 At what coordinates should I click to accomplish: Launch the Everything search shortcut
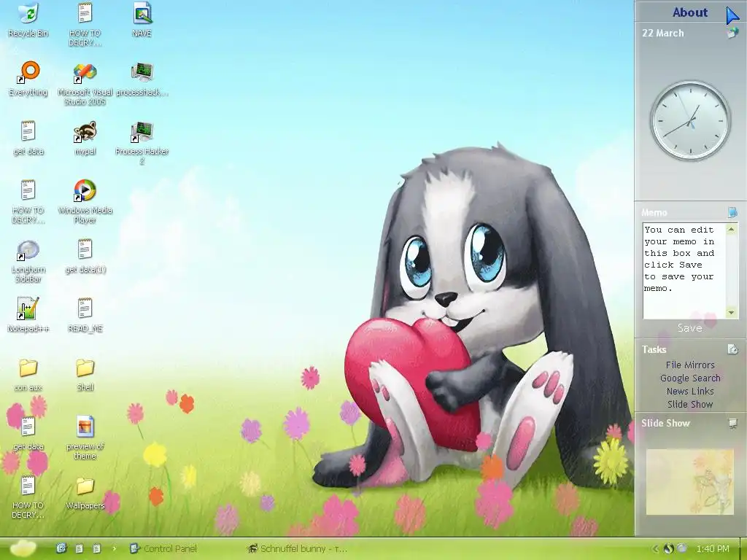click(x=28, y=79)
